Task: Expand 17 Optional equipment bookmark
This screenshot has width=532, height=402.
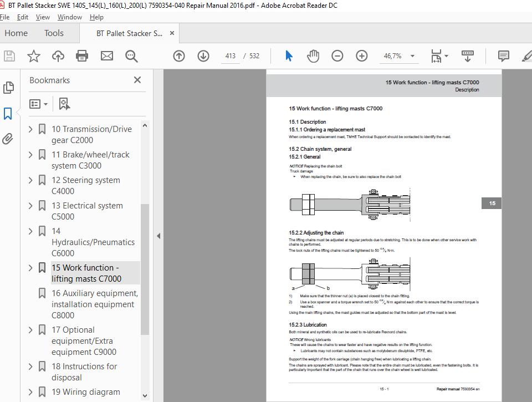Action: point(30,330)
